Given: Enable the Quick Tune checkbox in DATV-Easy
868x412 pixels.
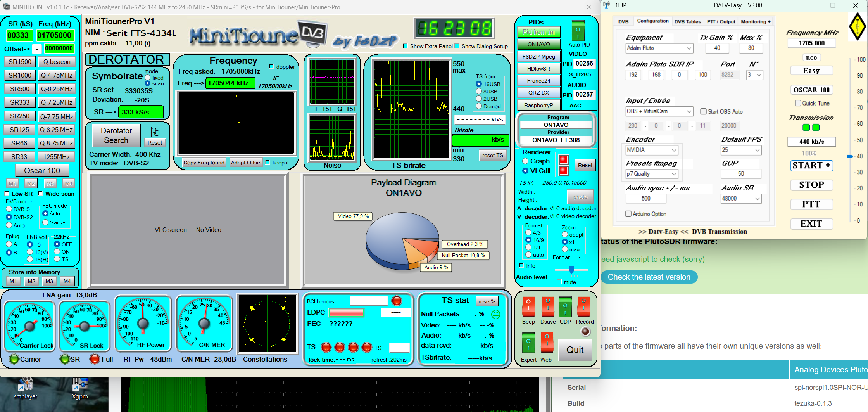Looking at the screenshot, I should coord(798,103).
